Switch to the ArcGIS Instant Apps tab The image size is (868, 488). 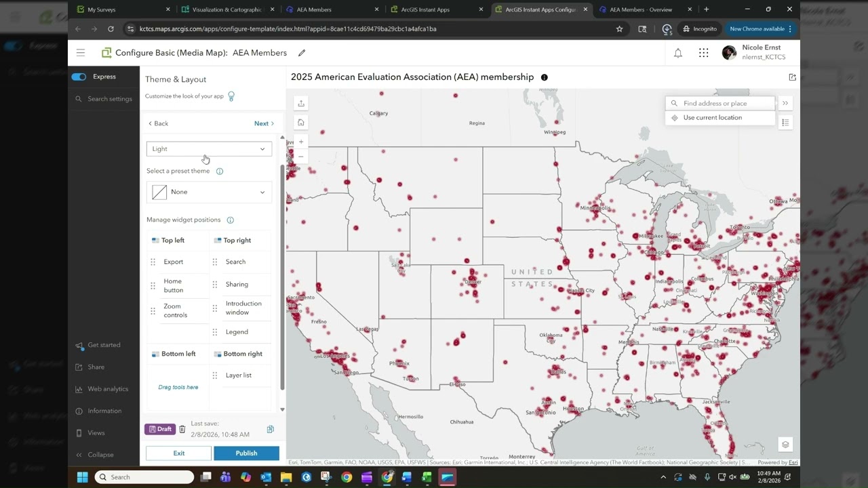pos(435,9)
